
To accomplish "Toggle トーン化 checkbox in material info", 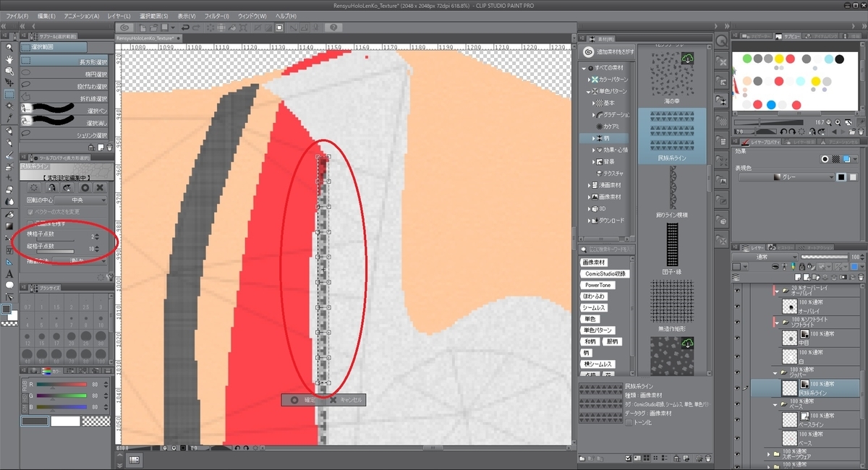I will 629,422.
